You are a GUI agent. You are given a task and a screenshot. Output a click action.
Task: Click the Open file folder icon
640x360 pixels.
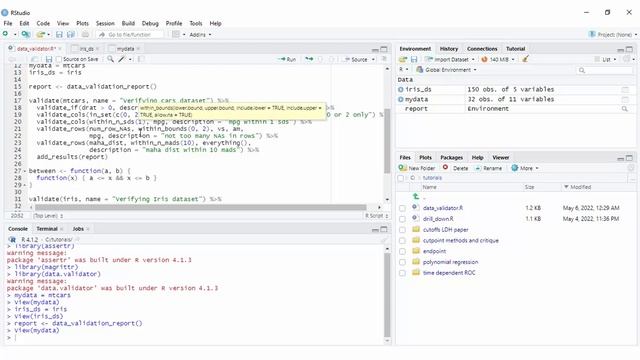point(40,34)
